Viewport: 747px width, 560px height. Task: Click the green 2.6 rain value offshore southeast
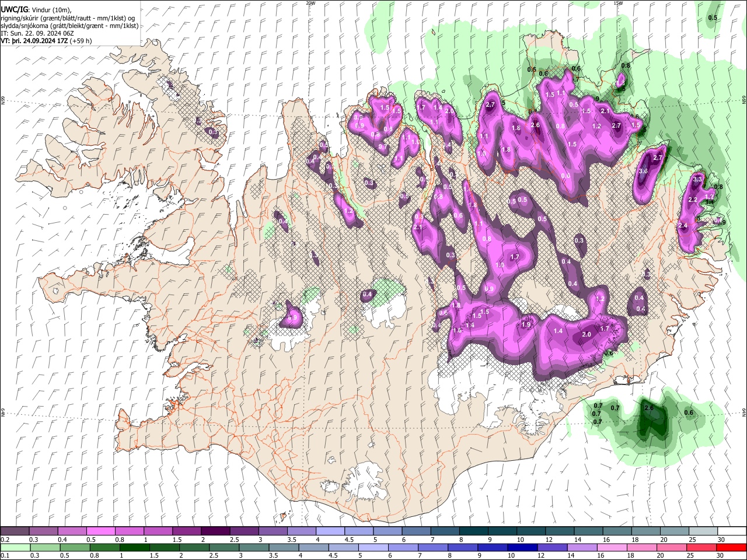click(648, 408)
